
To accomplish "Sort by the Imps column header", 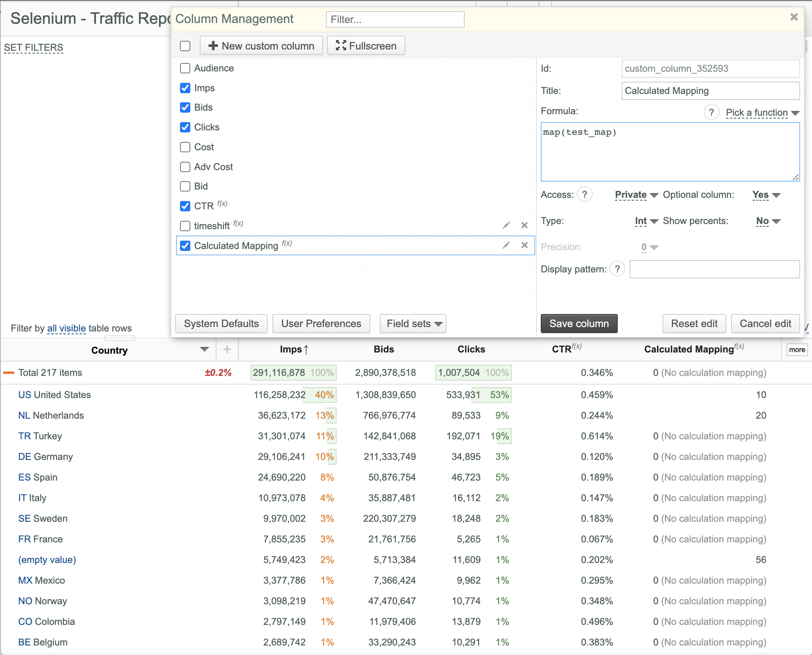I will pos(294,349).
